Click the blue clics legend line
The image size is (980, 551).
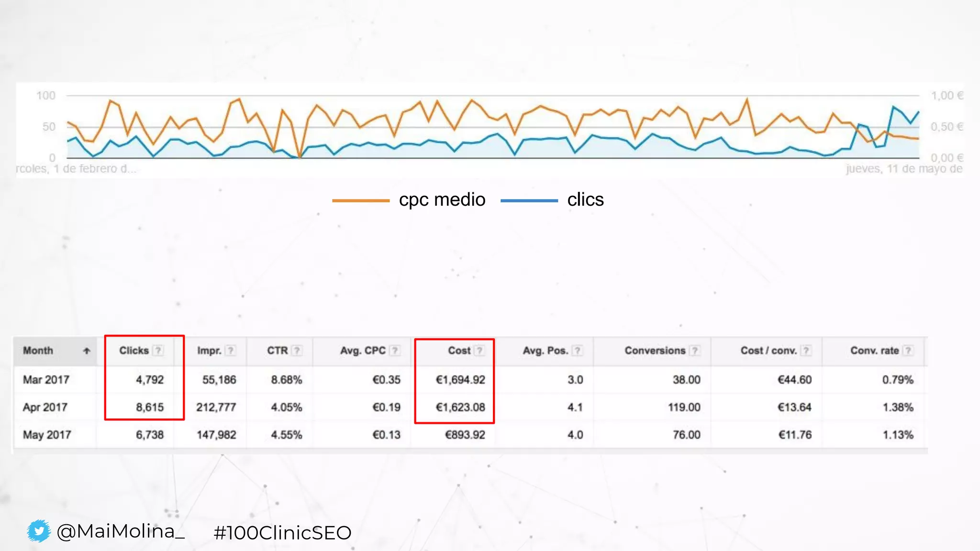click(529, 200)
